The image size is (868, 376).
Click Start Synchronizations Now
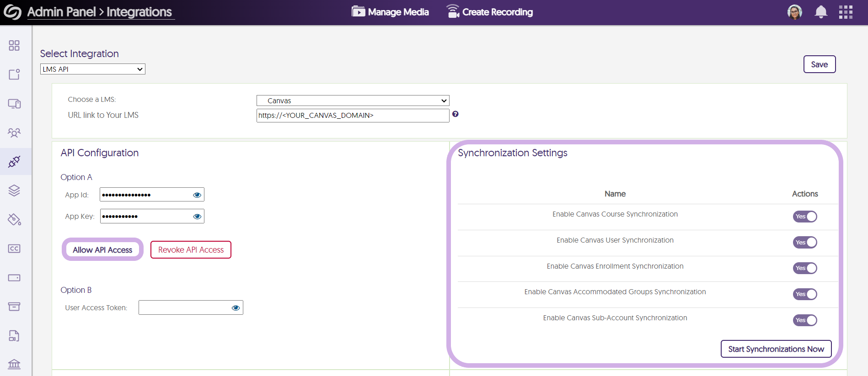tap(776, 349)
